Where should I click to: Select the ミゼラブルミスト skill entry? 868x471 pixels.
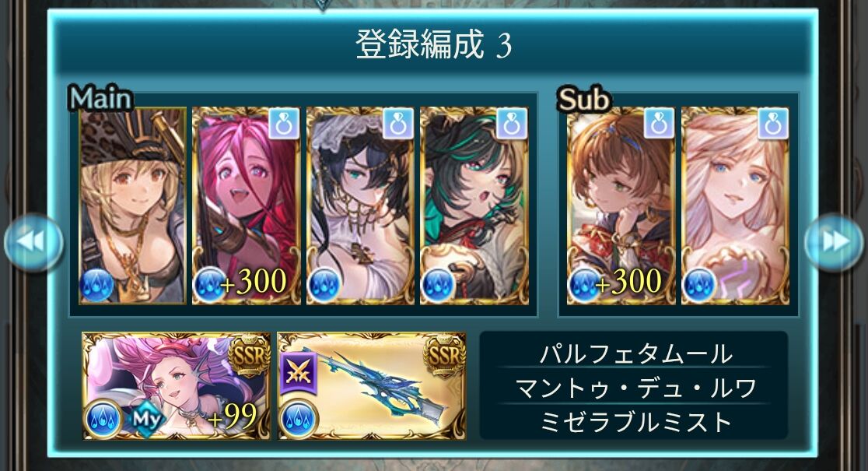(635, 423)
